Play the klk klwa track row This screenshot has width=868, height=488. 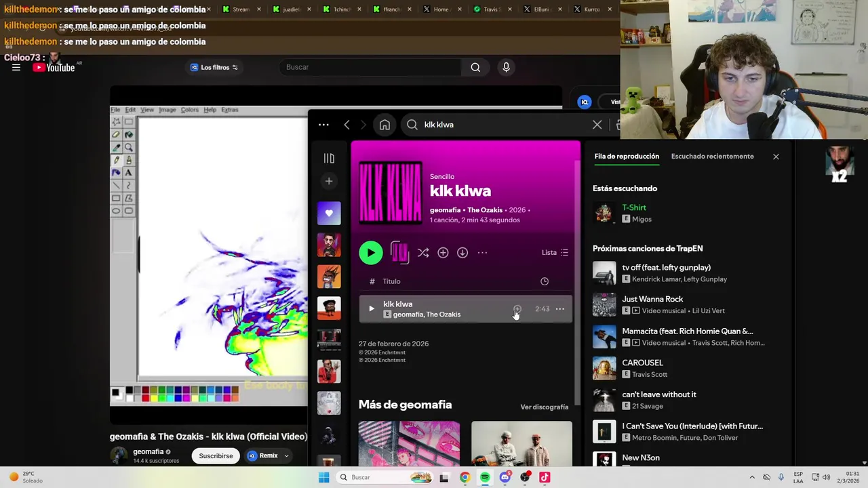[371, 309]
